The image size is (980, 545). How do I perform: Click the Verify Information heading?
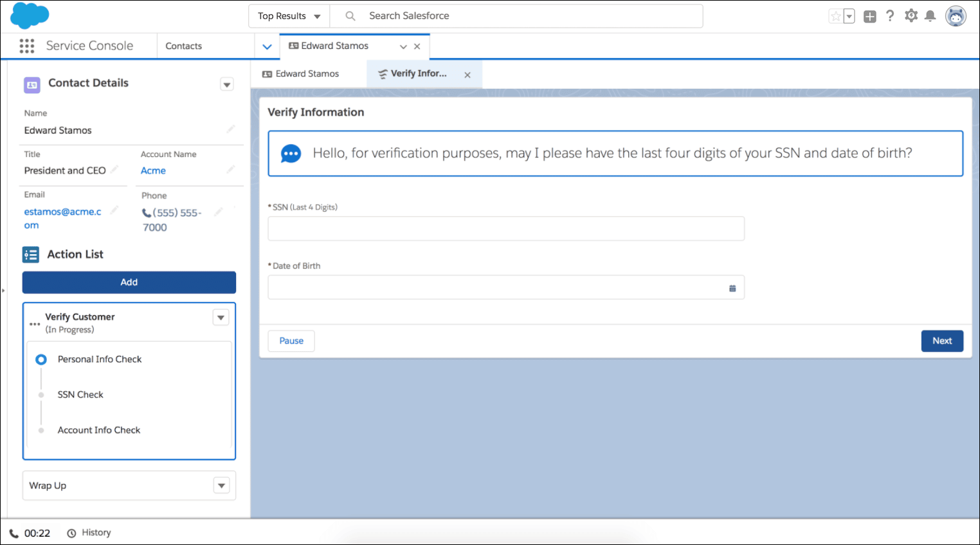316,113
